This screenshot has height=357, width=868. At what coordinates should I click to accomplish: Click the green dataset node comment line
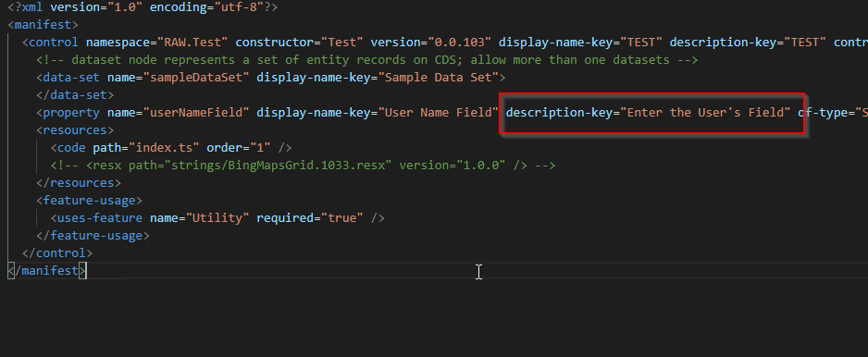(x=367, y=60)
